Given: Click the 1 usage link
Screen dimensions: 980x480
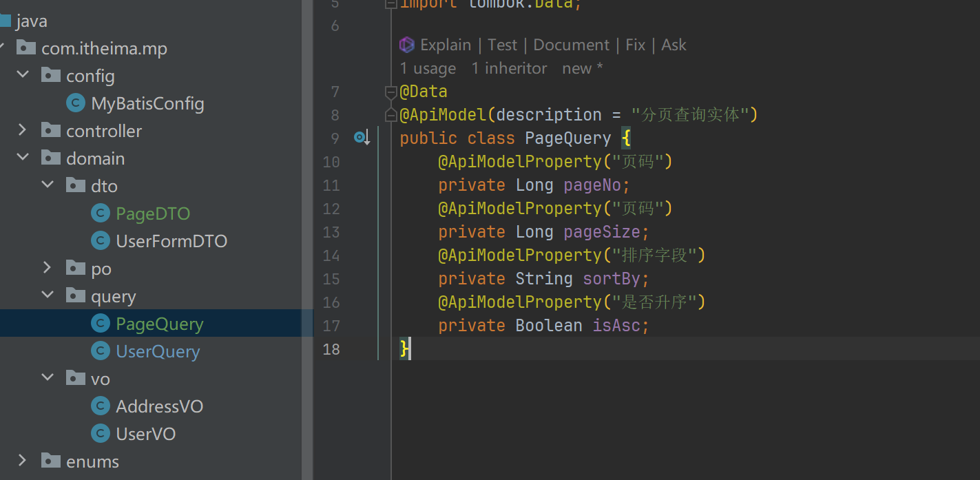Looking at the screenshot, I should click(428, 67).
